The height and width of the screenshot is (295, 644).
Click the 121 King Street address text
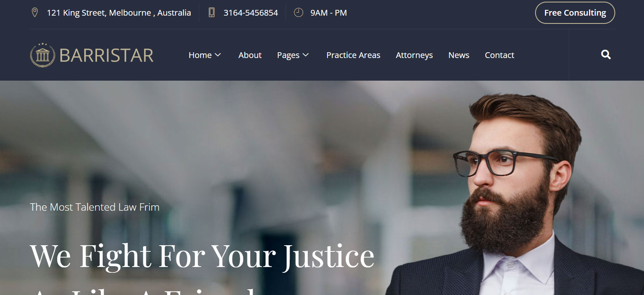[x=119, y=13]
